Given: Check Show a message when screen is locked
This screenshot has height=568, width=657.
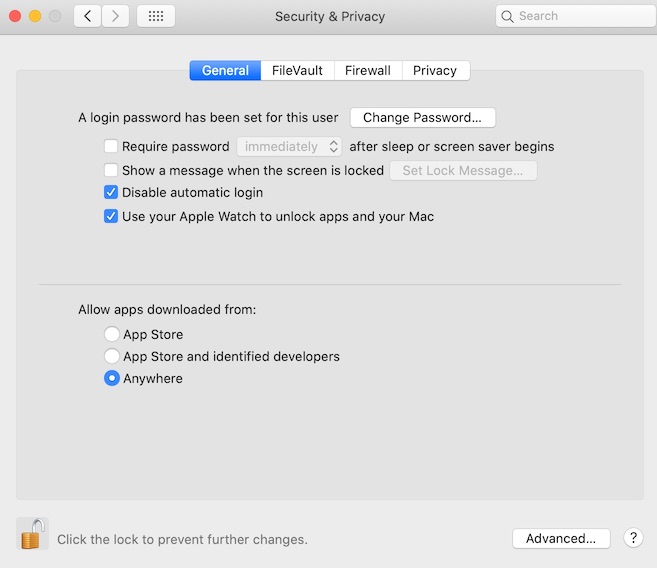Looking at the screenshot, I should pyautogui.click(x=111, y=171).
